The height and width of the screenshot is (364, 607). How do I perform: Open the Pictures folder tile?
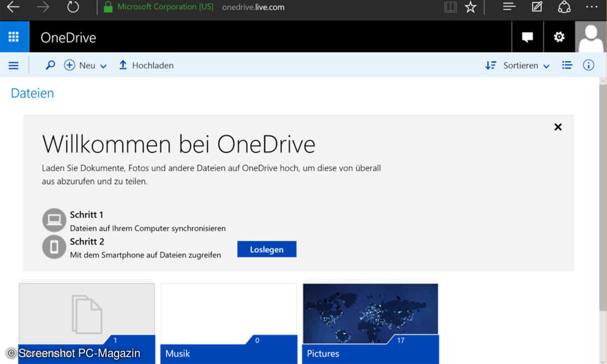coord(370,323)
